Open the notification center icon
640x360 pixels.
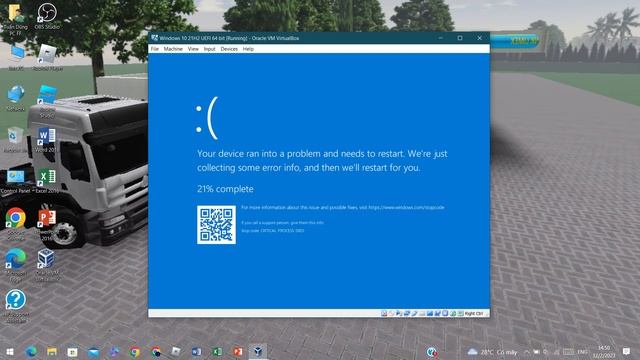(627, 352)
